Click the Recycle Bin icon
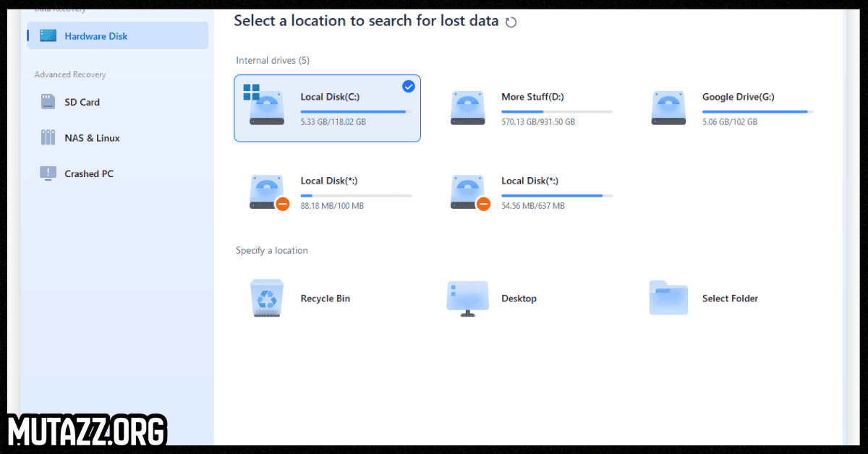 coord(267,298)
